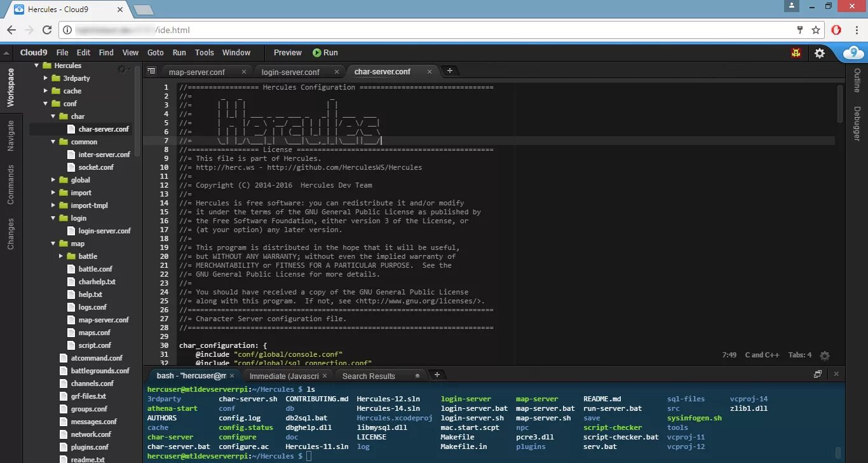Screen dimensions: 868x463
Task: Open the editor tab list menu icon
Action: (x=151, y=71)
